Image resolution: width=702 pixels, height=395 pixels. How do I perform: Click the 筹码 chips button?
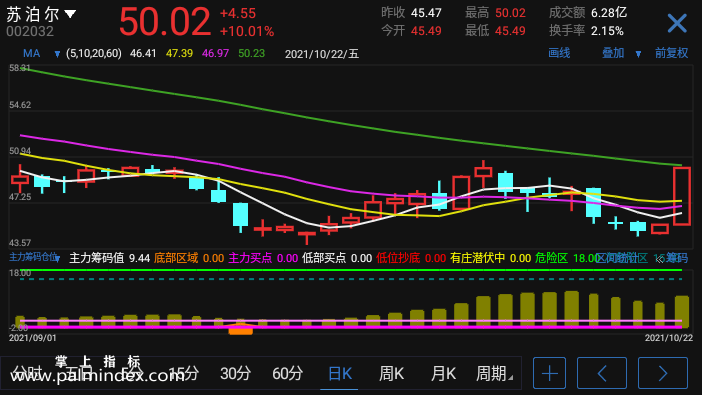click(677, 258)
